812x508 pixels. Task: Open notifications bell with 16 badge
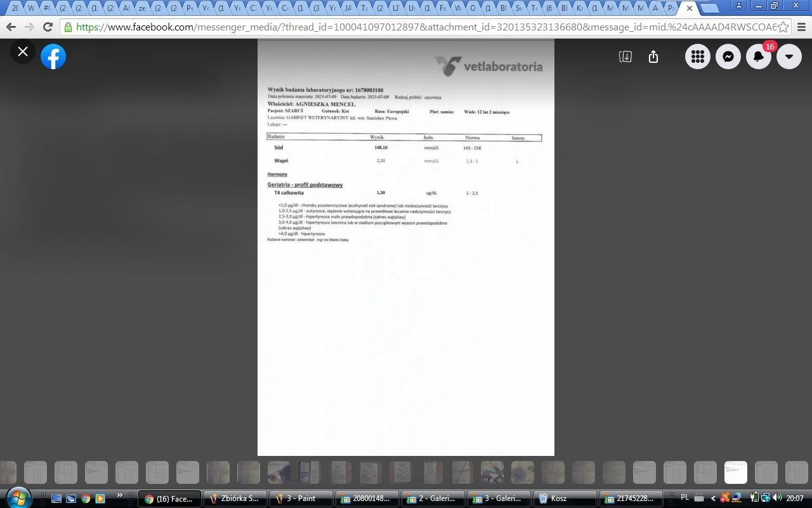(x=759, y=57)
